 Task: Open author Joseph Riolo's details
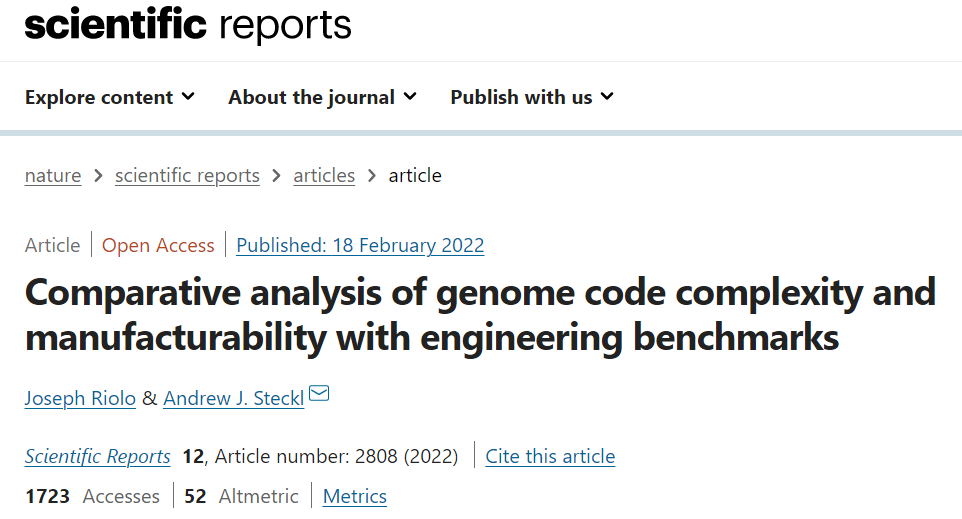tap(80, 398)
